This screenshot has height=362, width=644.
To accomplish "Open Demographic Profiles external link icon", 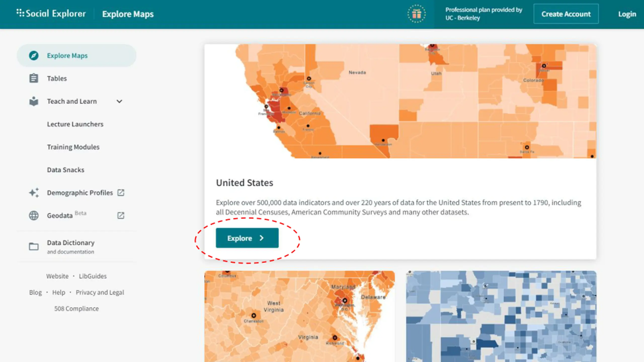I will 121,193.
